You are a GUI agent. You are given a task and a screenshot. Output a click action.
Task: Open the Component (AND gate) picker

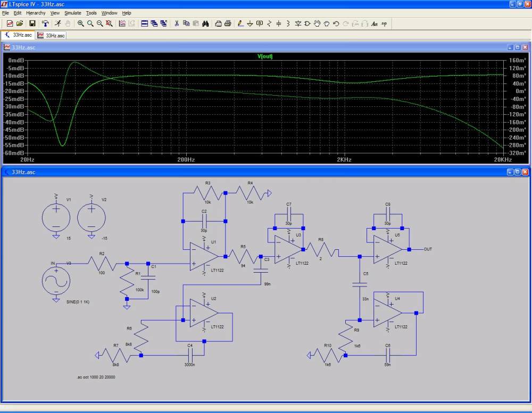307,23
